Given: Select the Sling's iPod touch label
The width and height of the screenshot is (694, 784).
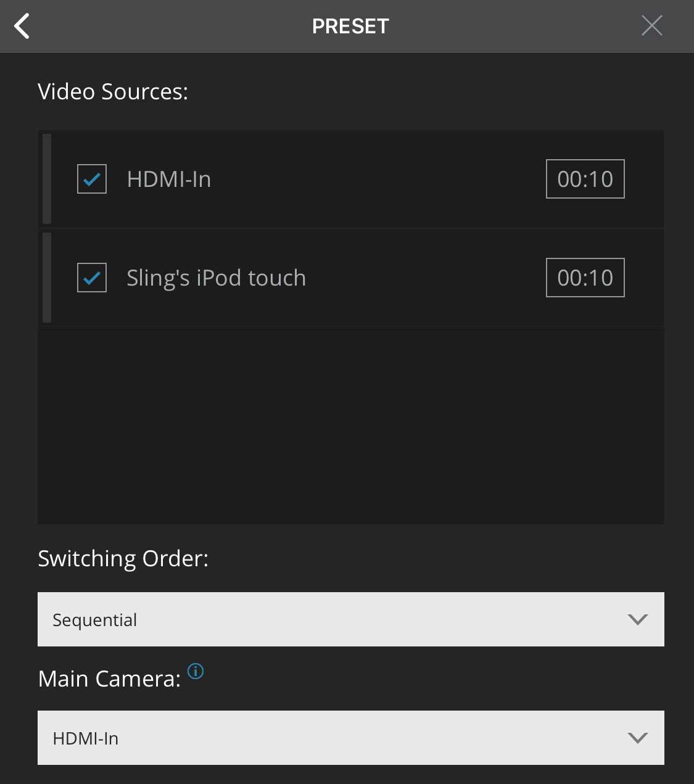Looking at the screenshot, I should [x=217, y=278].
